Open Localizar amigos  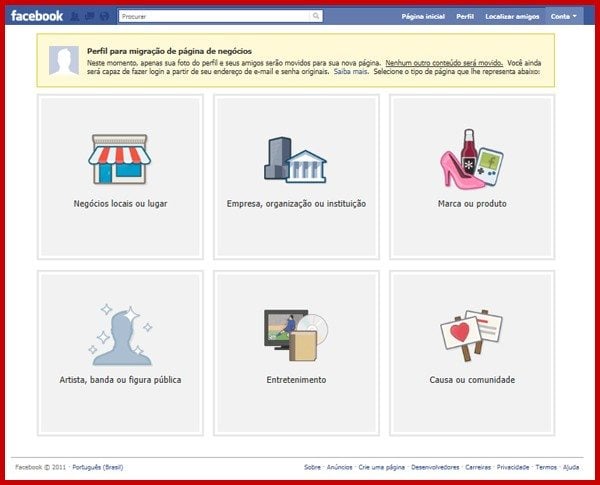512,16
